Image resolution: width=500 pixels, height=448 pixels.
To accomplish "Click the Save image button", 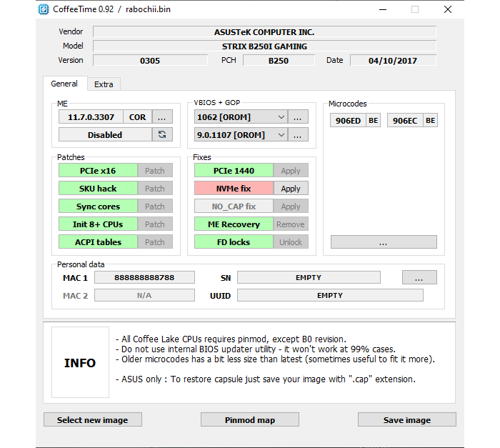I will 407,419.
